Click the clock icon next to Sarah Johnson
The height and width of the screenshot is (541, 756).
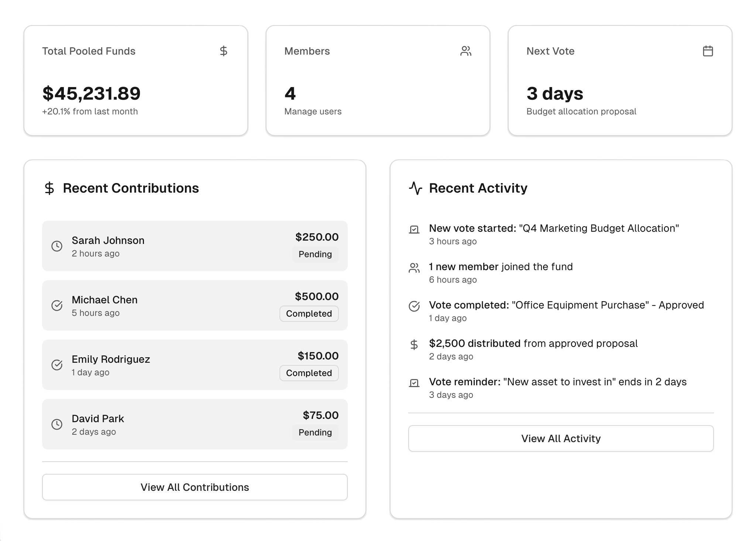(x=57, y=246)
